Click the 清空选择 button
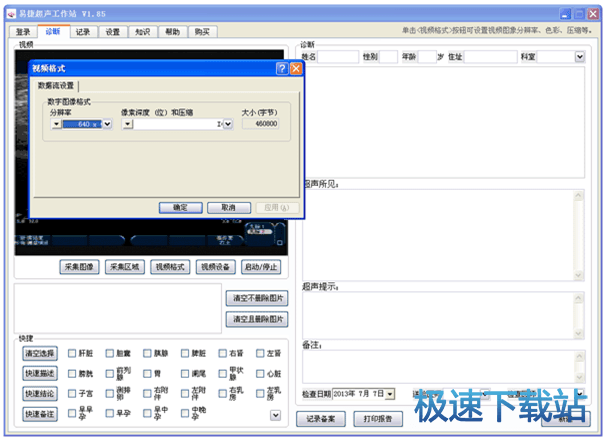Viewport: 608px width, 443px height. [x=40, y=353]
